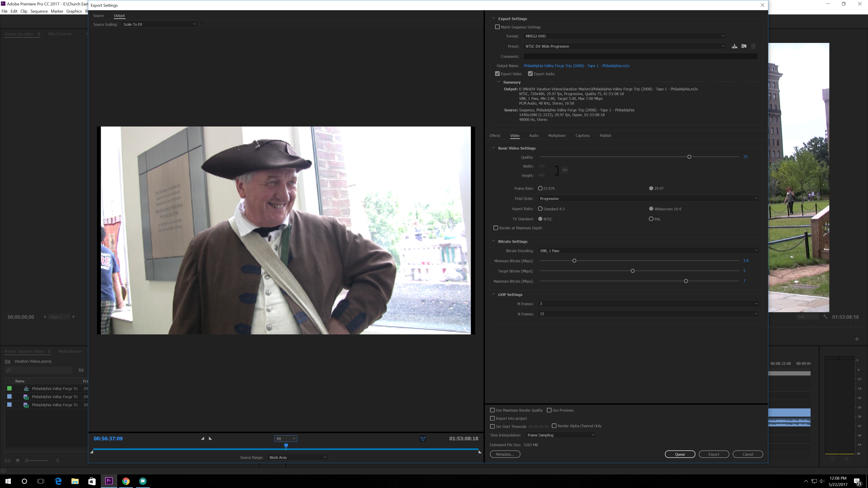
Task: Open N Frames dropdown
Action: (649, 314)
